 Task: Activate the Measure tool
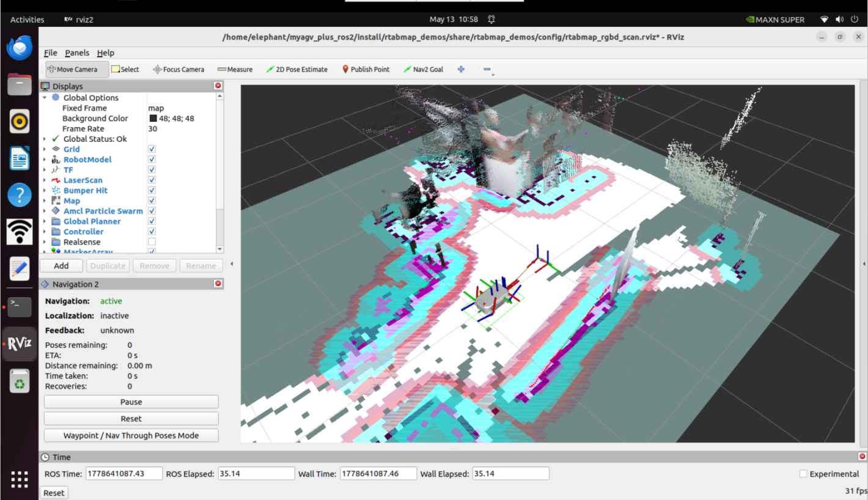[x=235, y=69]
